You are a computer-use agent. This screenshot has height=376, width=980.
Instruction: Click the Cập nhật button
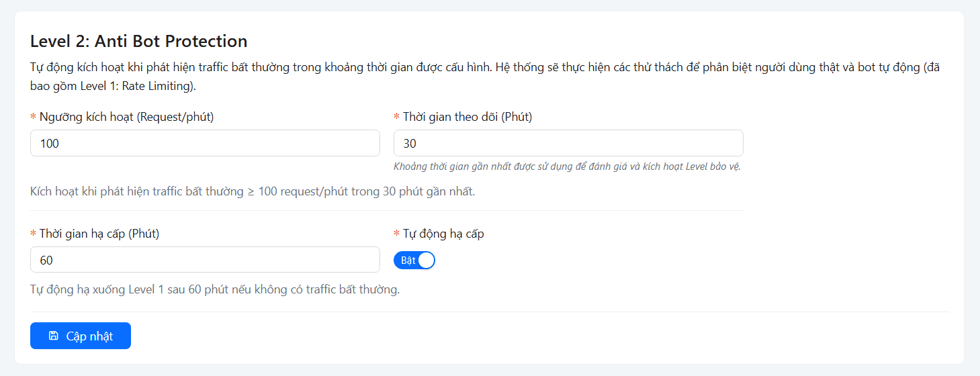[x=81, y=336]
